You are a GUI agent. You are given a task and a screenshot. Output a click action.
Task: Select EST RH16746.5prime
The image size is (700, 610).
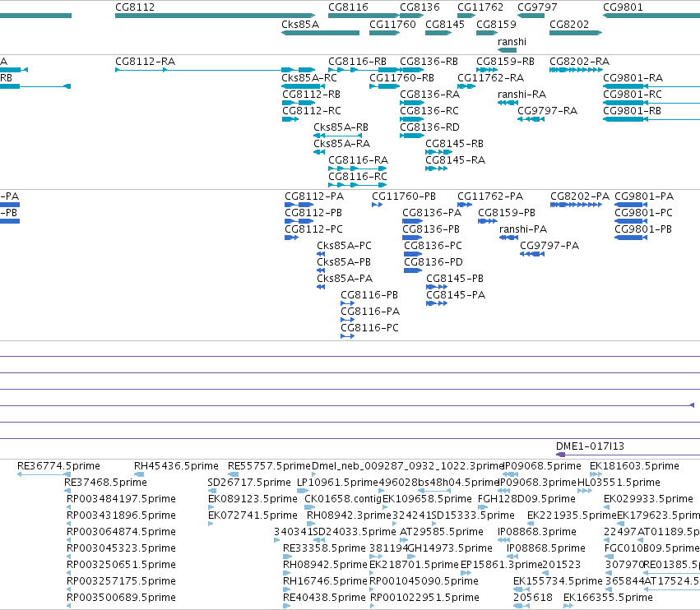pos(288,589)
